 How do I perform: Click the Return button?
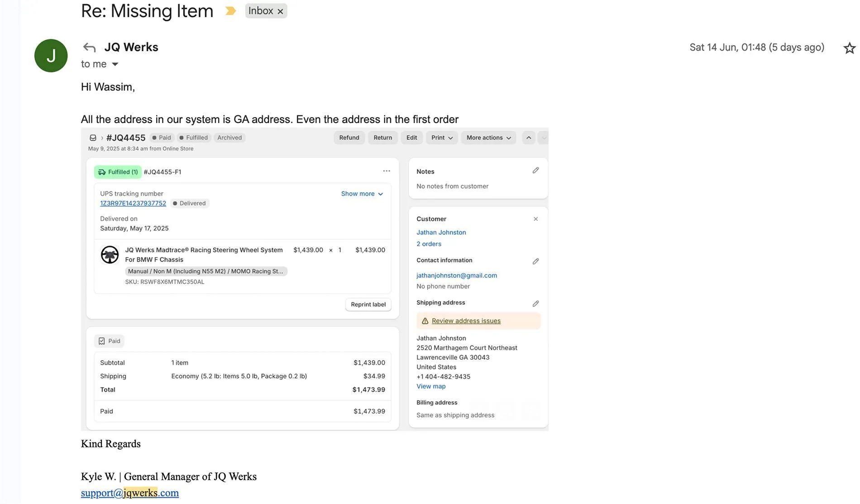[383, 138]
